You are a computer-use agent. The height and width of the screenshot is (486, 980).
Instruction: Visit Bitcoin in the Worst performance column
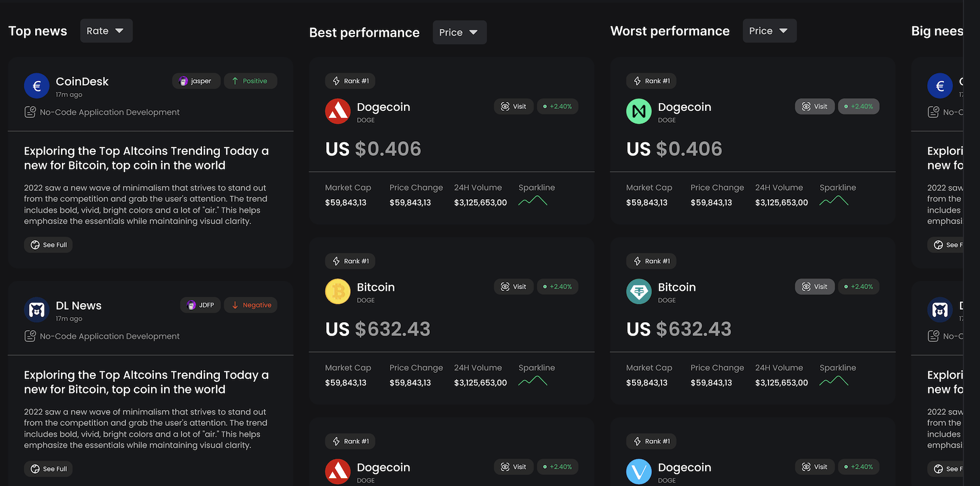(815, 286)
